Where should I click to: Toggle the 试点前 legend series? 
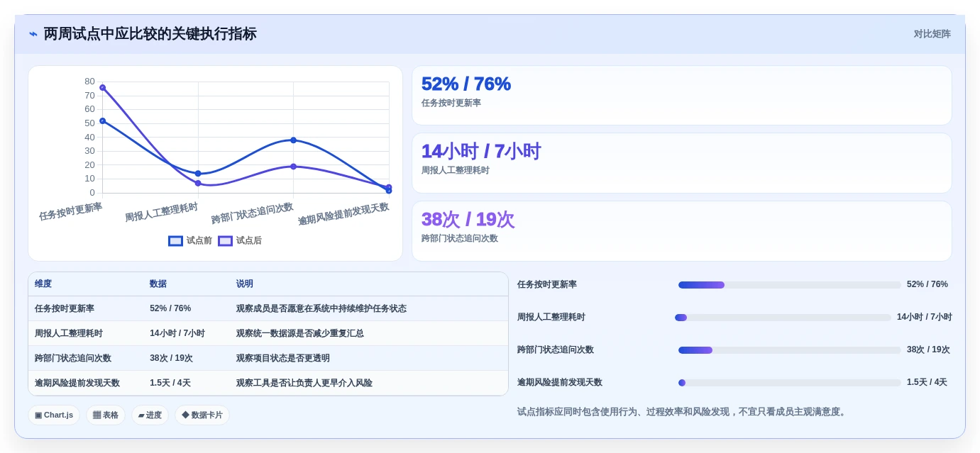190,241
